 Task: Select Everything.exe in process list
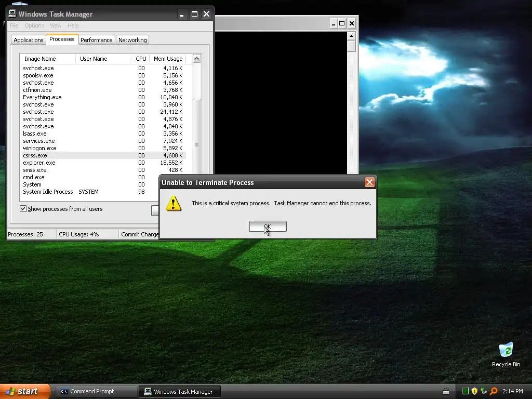[103, 97]
